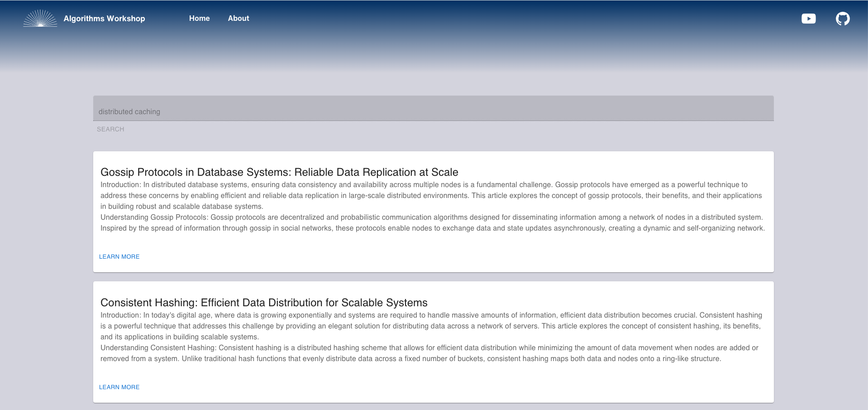This screenshot has height=410, width=868.
Task: Click the paragraph starting "Introduction: In today's digital age"
Action: tap(431, 326)
